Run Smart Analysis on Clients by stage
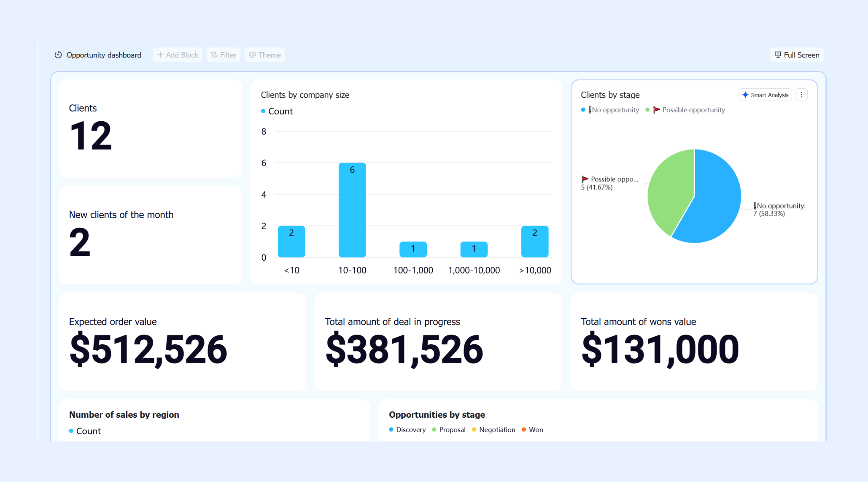The height and width of the screenshot is (482, 868). point(765,95)
